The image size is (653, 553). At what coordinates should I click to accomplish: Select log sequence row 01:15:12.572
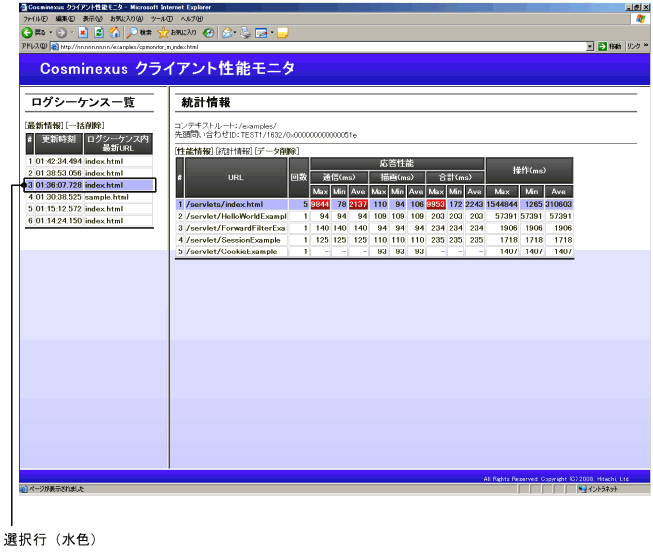coord(89,209)
